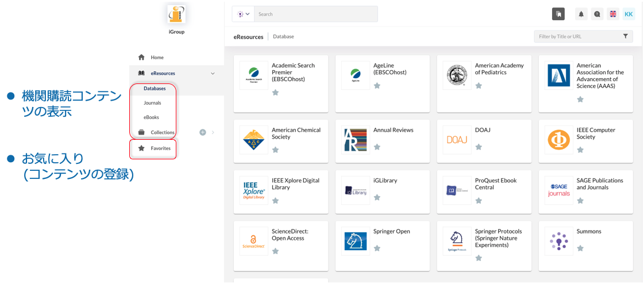
Task: Star ProQuest Ebook Central
Action: point(479,201)
